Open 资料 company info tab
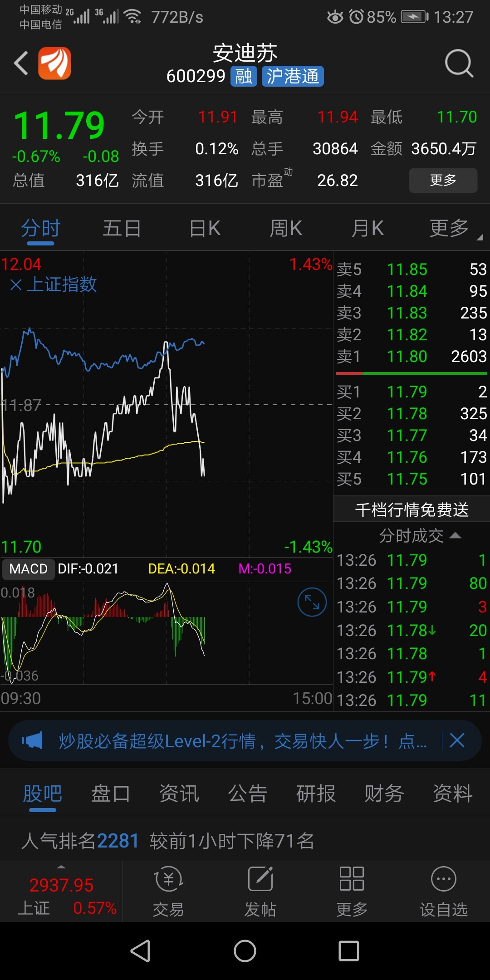Viewport: 490px width, 980px height. click(x=453, y=794)
